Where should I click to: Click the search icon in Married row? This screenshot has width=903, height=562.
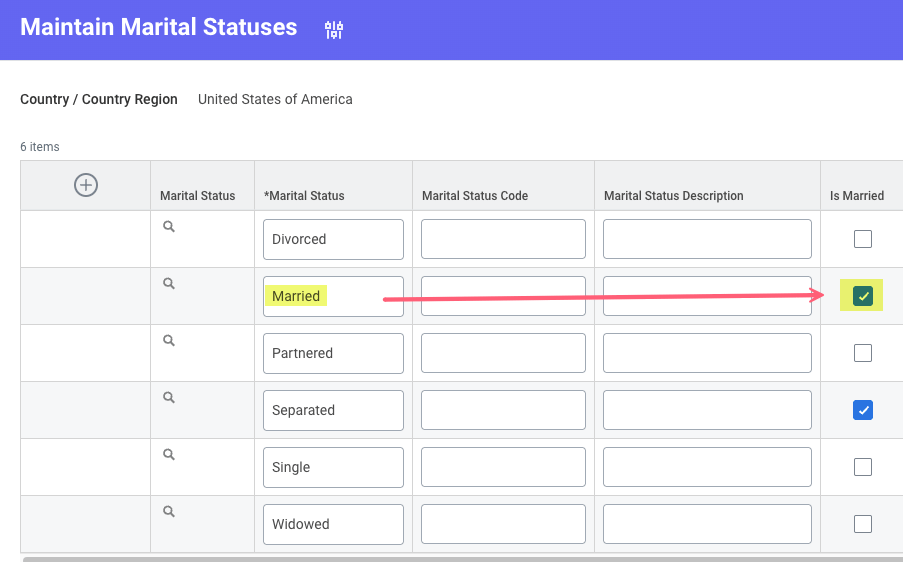pos(169,284)
